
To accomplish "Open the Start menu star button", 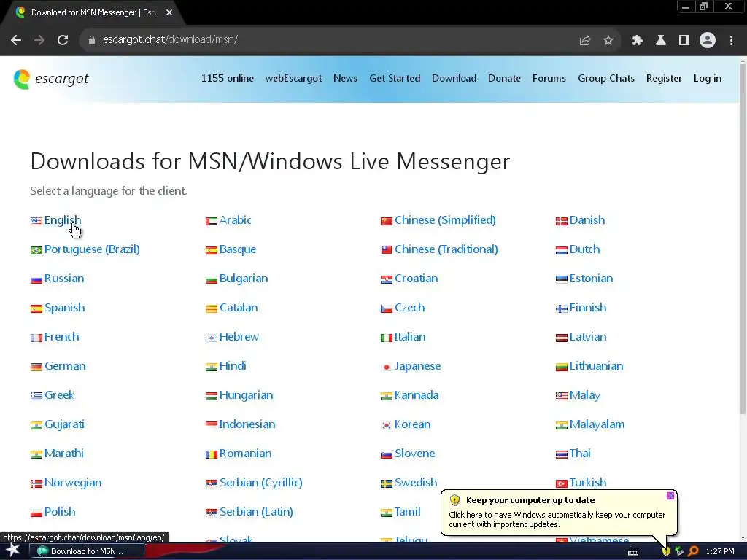I will coord(12,551).
